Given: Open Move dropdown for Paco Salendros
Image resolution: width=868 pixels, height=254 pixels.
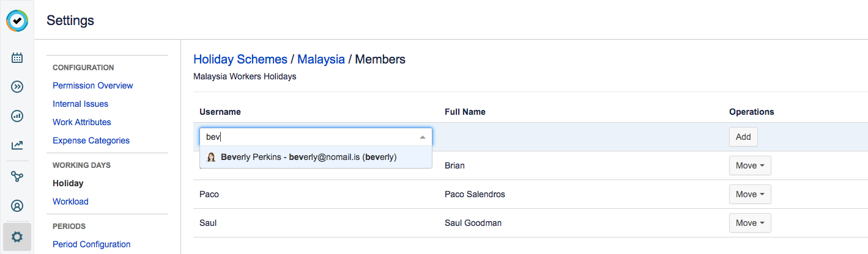Looking at the screenshot, I should (750, 194).
